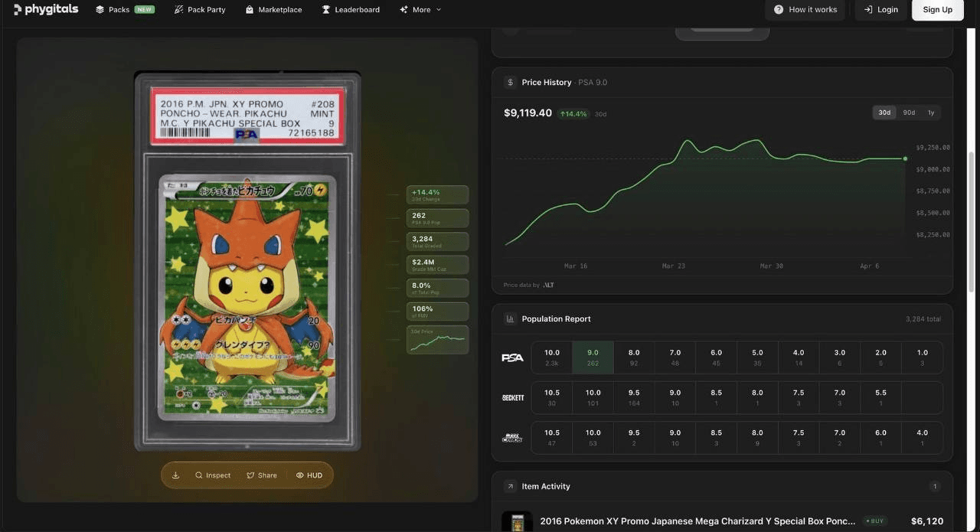This screenshot has width=980, height=532.
Task: Select the PSA 9.0 highlighted cell
Action: [x=593, y=357]
